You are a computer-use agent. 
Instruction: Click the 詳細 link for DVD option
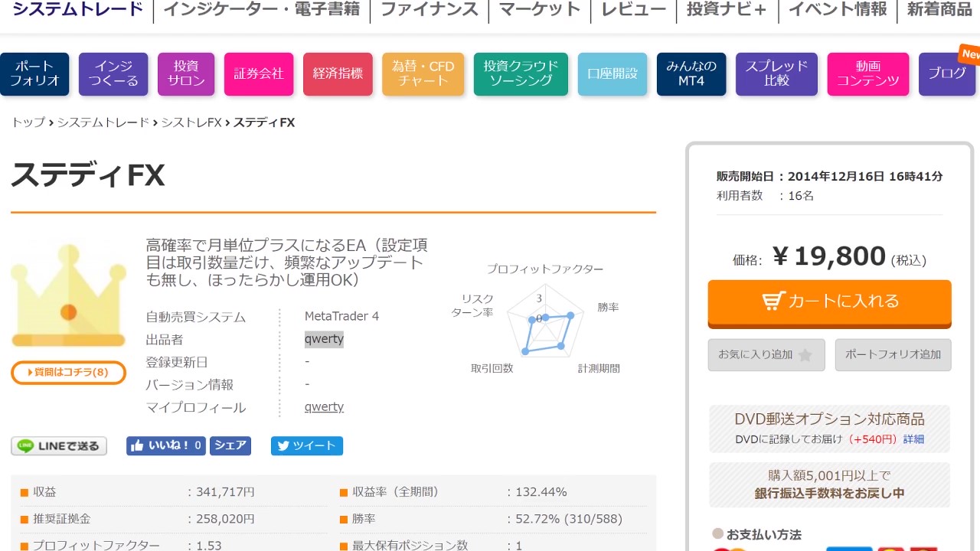coord(913,439)
